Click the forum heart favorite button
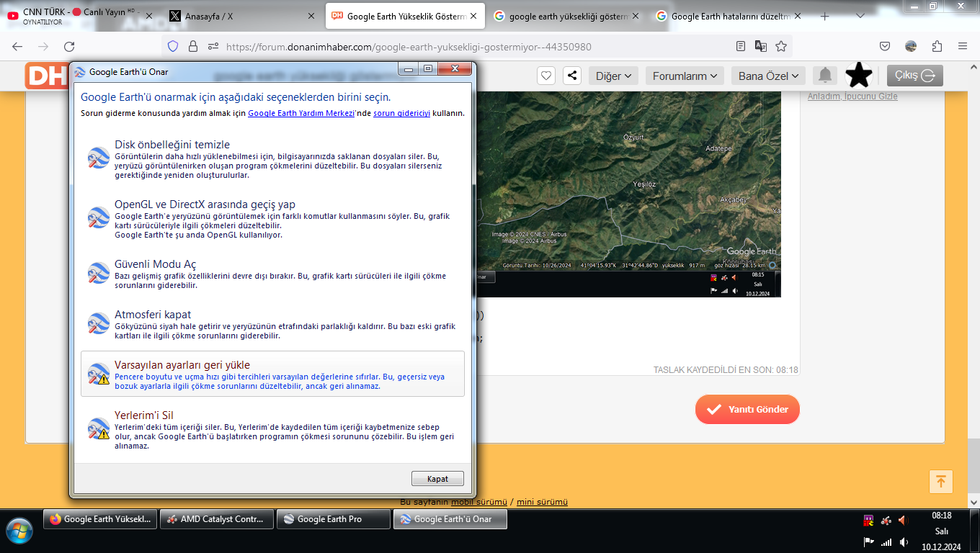Viewport: 980px width, 553px height. pos(547,76)
